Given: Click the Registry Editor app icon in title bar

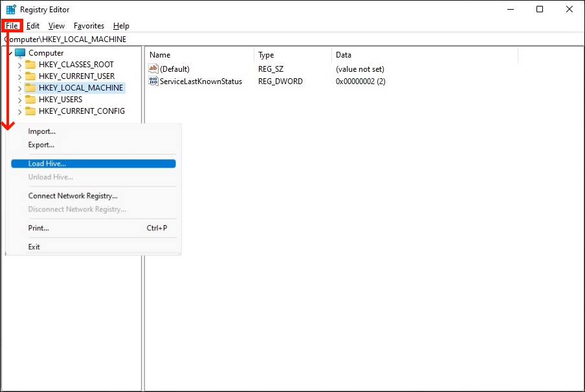Looking at the screenshot, I should coord(11,10).
